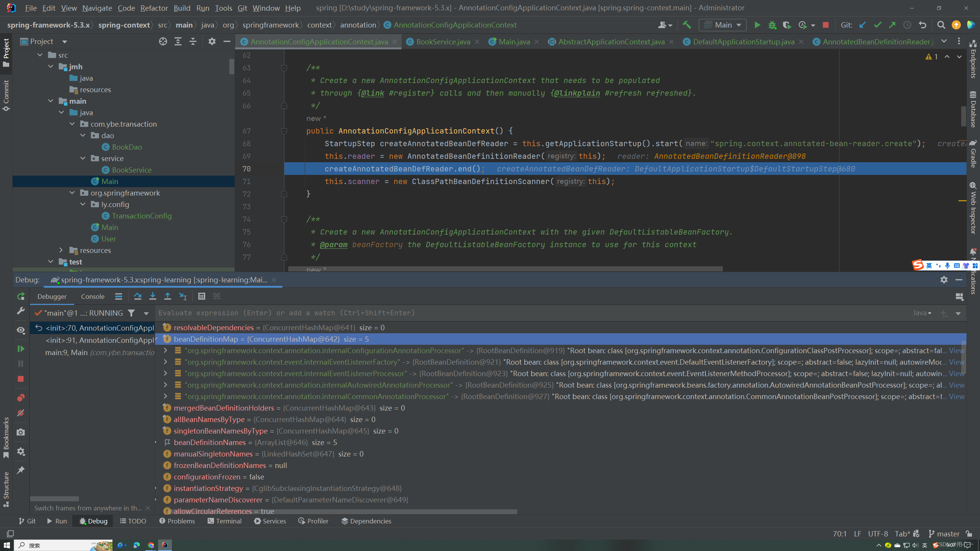Click the Evaluate expression input field
The image size is (980, 551).
point(532,313)
